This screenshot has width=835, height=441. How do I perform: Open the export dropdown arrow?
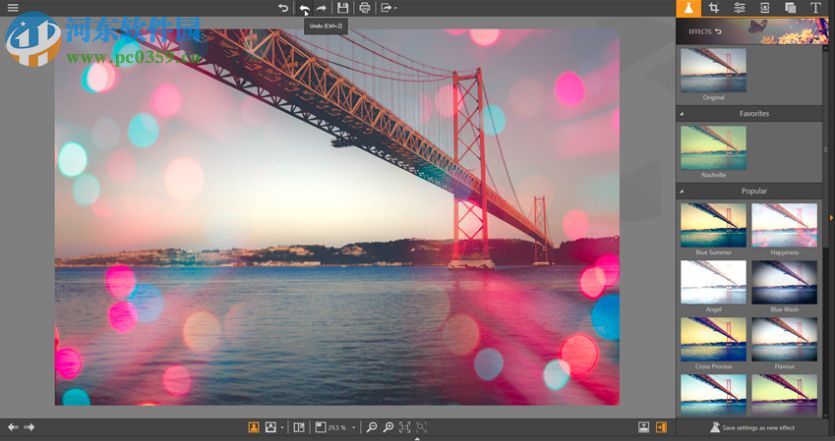coord(396,9)
